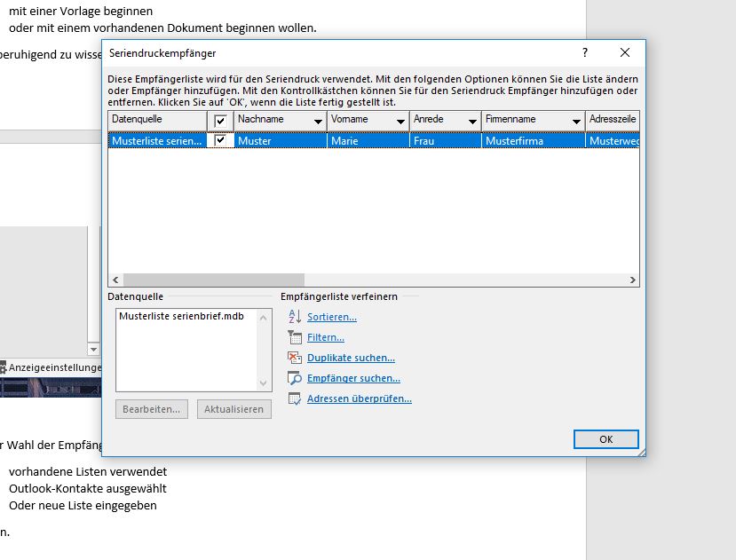Click the Sortieren sort icon

295,317
